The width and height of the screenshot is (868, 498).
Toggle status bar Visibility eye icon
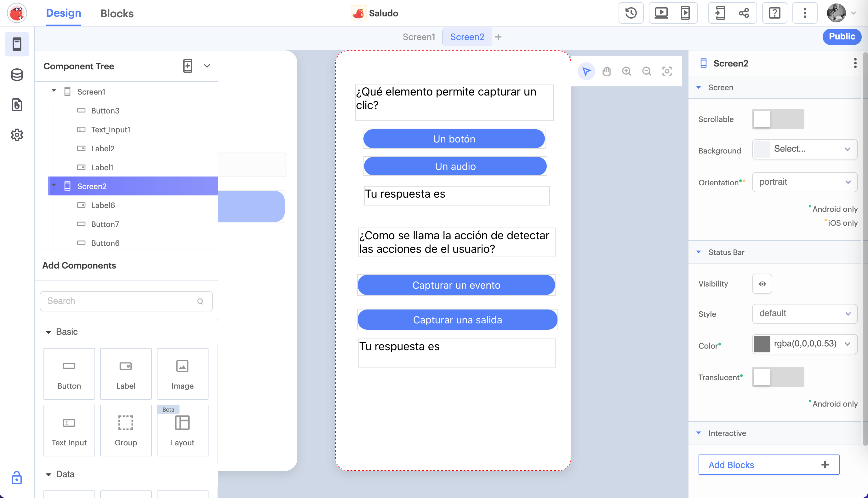pos(762,284)
